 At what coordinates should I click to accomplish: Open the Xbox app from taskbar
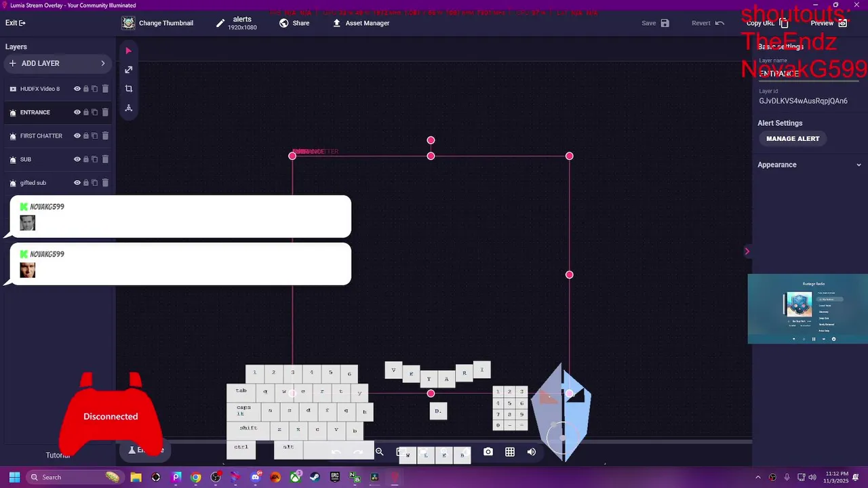(295, 477)
